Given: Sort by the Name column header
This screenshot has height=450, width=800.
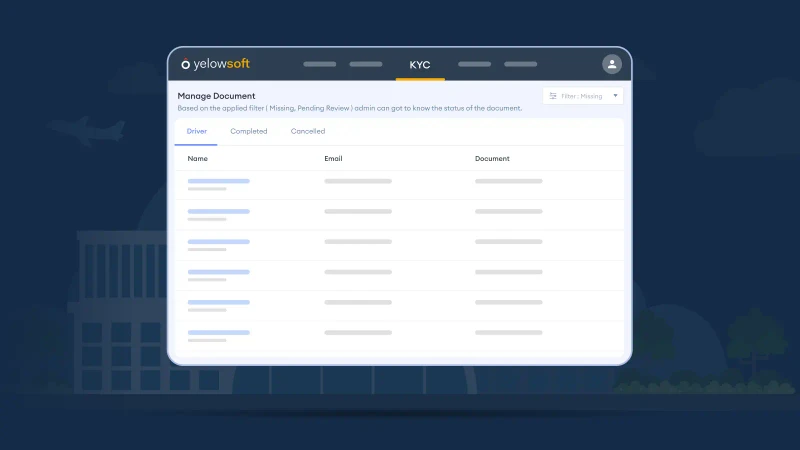Looking at the screenshot, I should pyautogui.click(x=197, y=159).
